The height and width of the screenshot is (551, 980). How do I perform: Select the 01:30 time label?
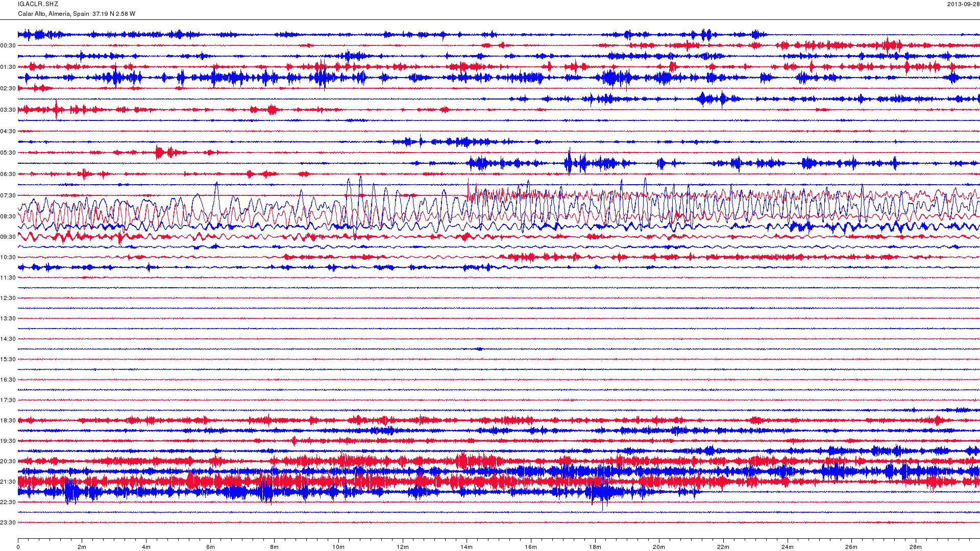coord(8,67)
